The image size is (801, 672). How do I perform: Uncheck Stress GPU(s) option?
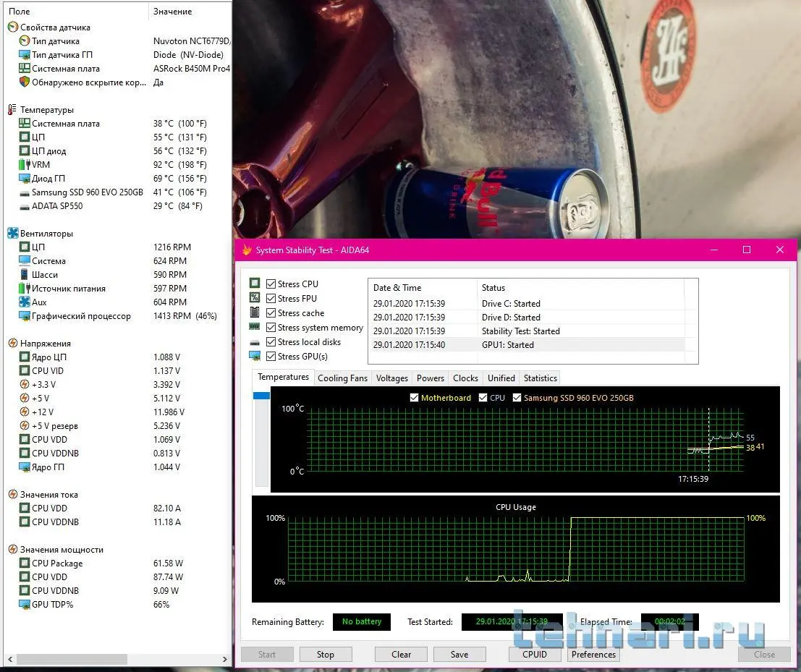(271, 357)
